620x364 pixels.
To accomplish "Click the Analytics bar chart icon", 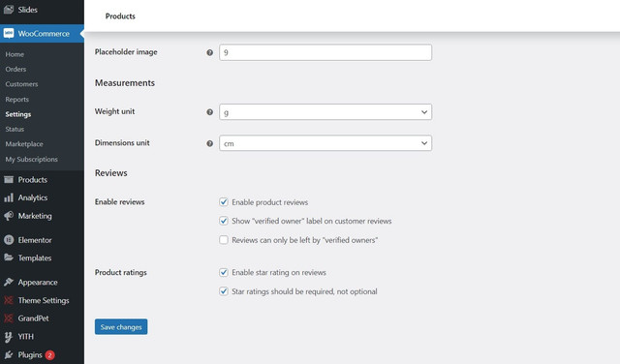I will [x=9, y=197].
